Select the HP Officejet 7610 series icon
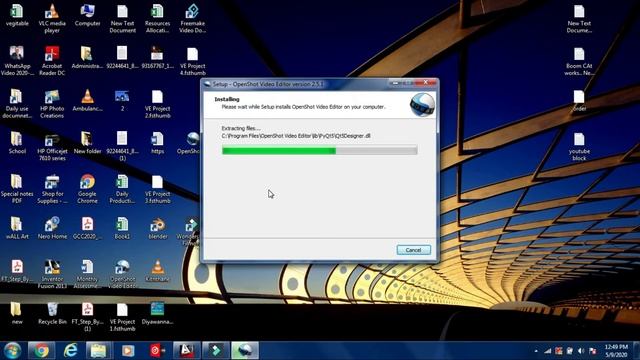Image resolution: width=640 pixels, height=360 pixels. tap(52, 147)
